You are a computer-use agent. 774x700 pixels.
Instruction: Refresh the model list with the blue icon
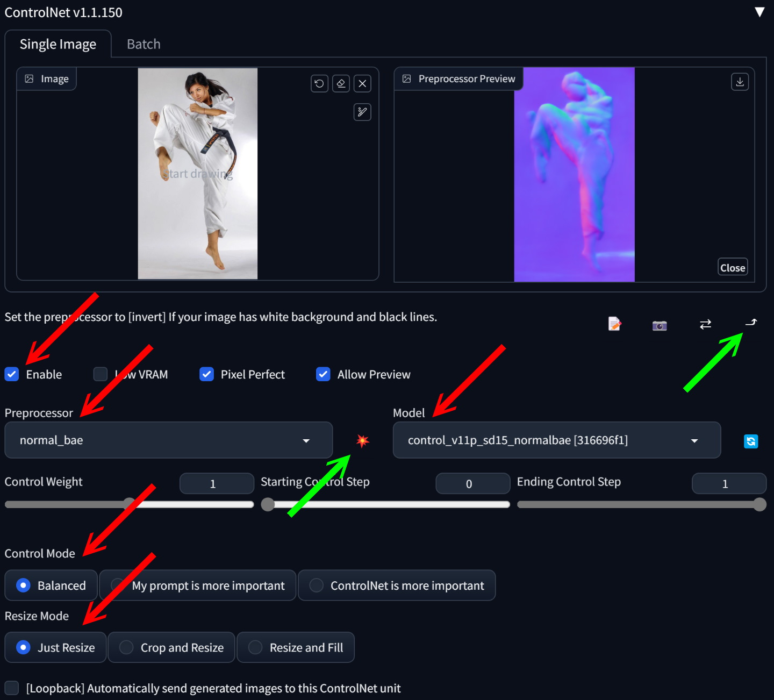tap(750, 441)
